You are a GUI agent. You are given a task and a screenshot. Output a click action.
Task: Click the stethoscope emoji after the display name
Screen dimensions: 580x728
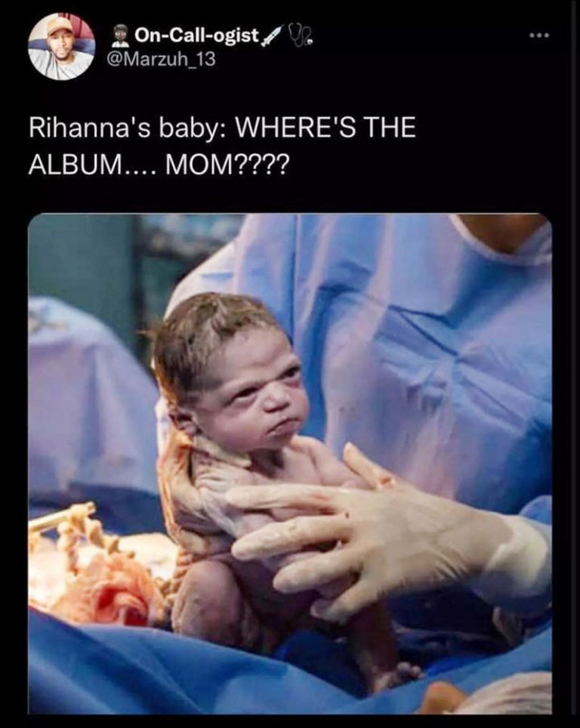tap(300, 35)
